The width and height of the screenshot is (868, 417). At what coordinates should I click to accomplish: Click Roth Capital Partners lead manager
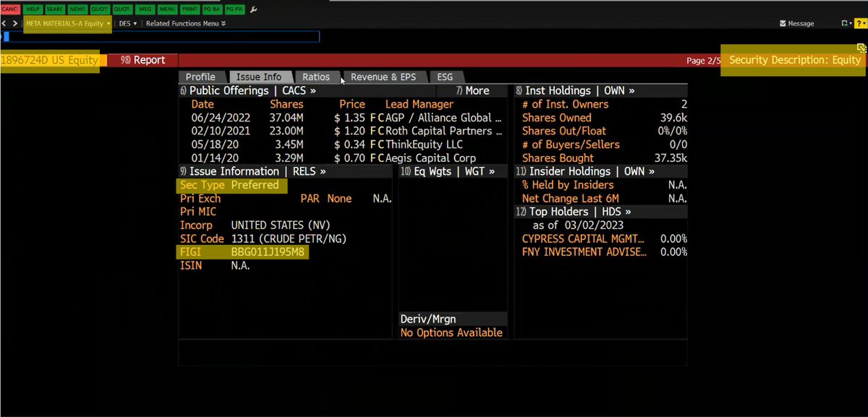(443, 131)
